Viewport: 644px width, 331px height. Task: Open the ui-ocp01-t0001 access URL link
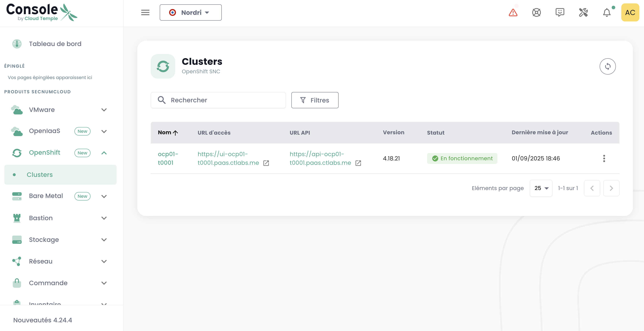coord(228,158)
